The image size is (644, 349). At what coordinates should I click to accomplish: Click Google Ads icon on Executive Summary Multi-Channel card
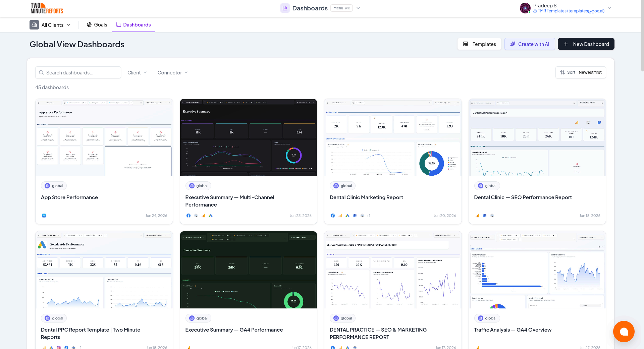[211, 216]
